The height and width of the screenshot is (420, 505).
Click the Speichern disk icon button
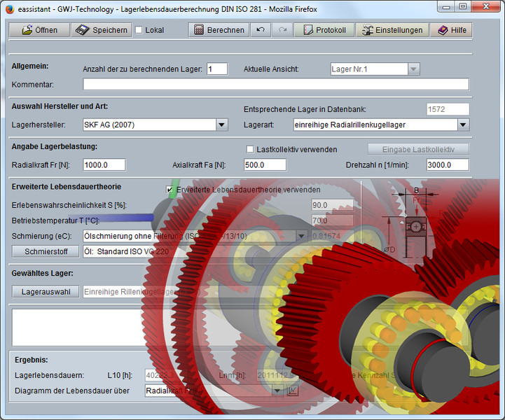pos(102,30)
